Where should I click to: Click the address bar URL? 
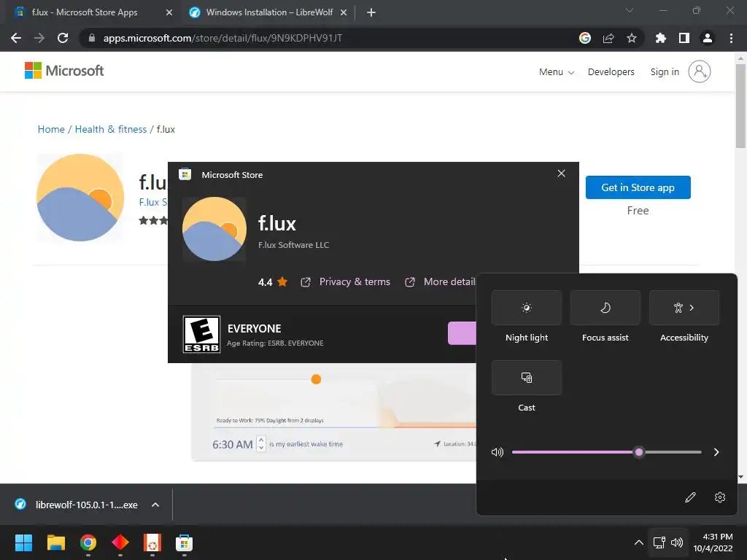[222, 38]
